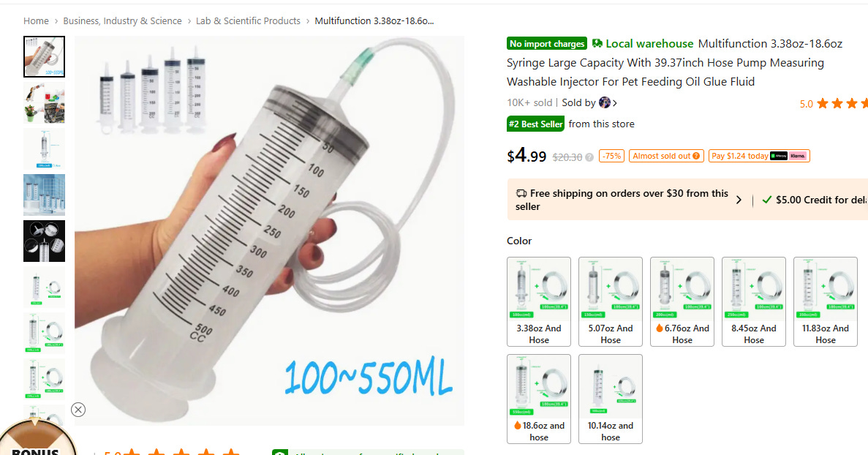
Task: Open the original price help question icon
Action: click(589, 157)
